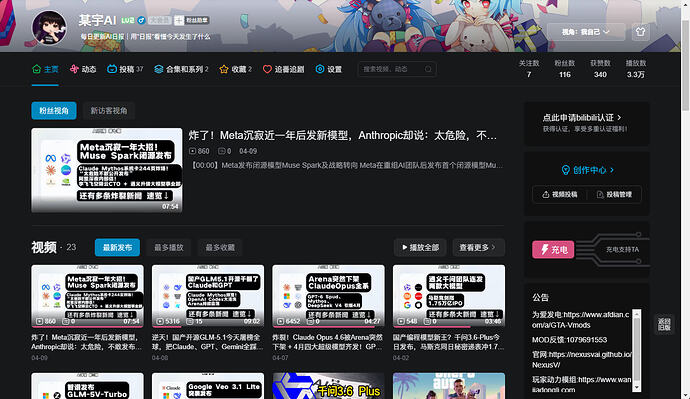Open the 通义千问团队 video thumbnail
The height and width of the screenshot is (399, 690).
click(x=449, y=296)
